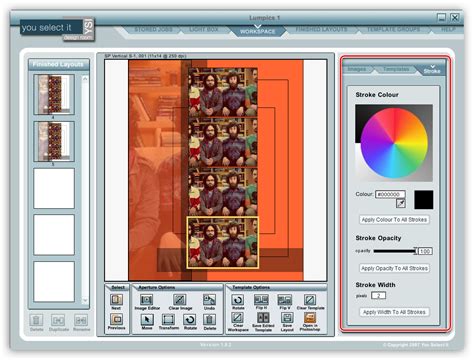Choose the Transform tool in Aperture Options

coord(168,320)
